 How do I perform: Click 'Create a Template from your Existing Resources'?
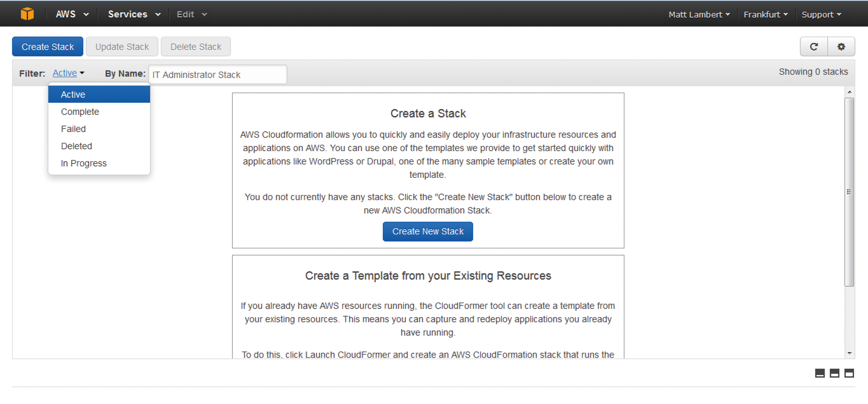click(428, 276)
